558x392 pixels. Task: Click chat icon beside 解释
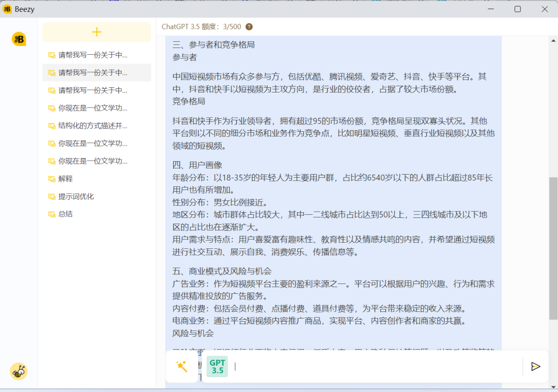tap(52, 179)
